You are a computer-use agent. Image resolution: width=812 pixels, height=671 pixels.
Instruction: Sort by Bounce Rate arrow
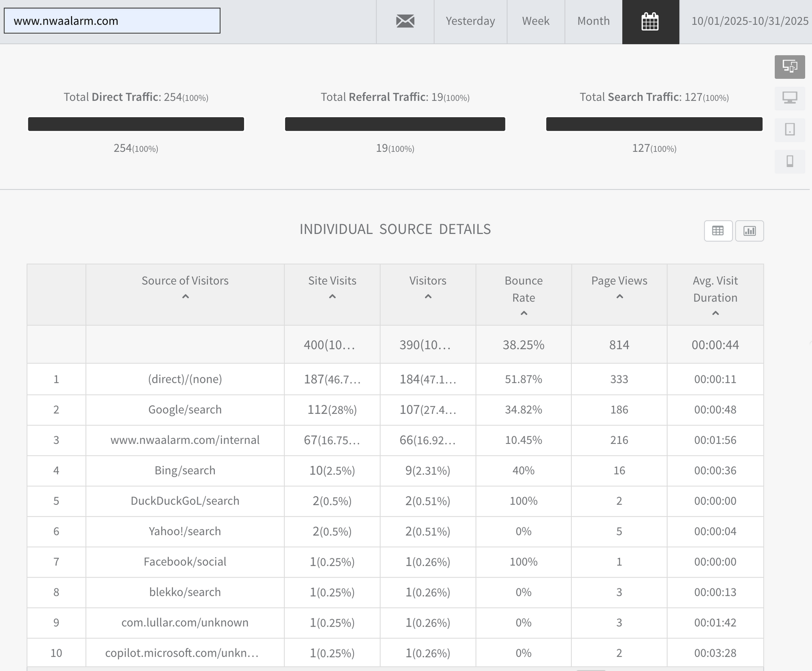click(524, 313)
